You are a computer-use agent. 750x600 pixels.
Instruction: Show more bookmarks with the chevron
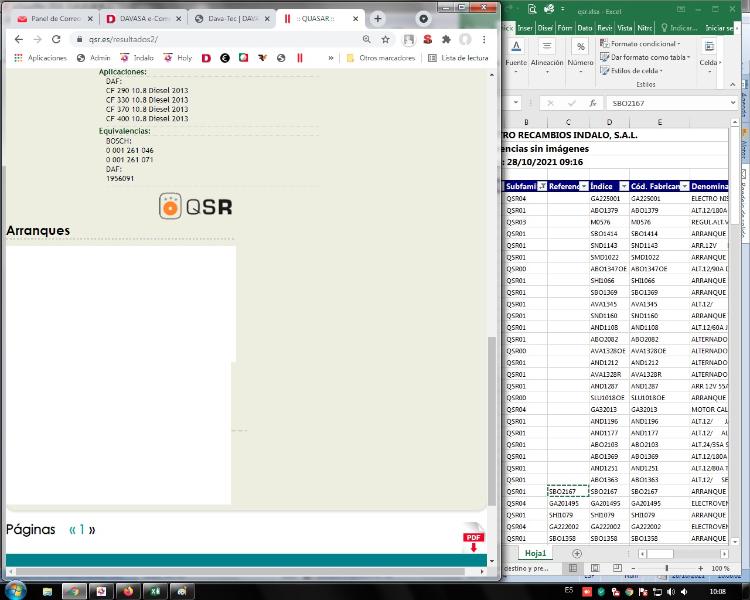click(331, 58)
